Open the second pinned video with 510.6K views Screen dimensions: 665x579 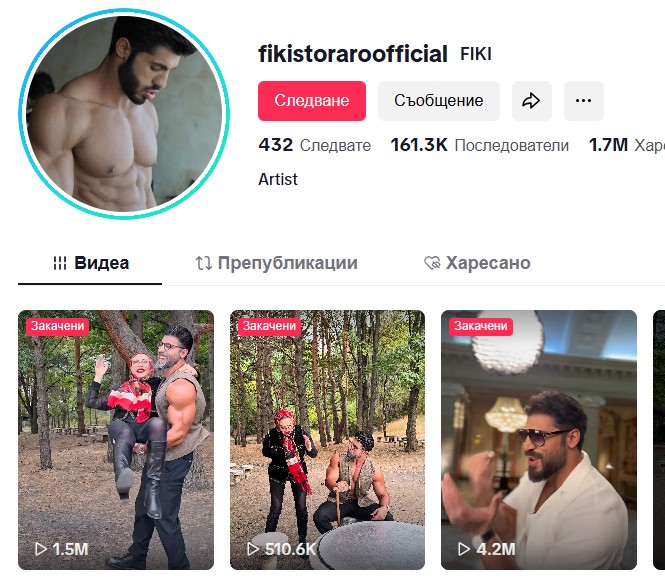[x=327, y=440]
